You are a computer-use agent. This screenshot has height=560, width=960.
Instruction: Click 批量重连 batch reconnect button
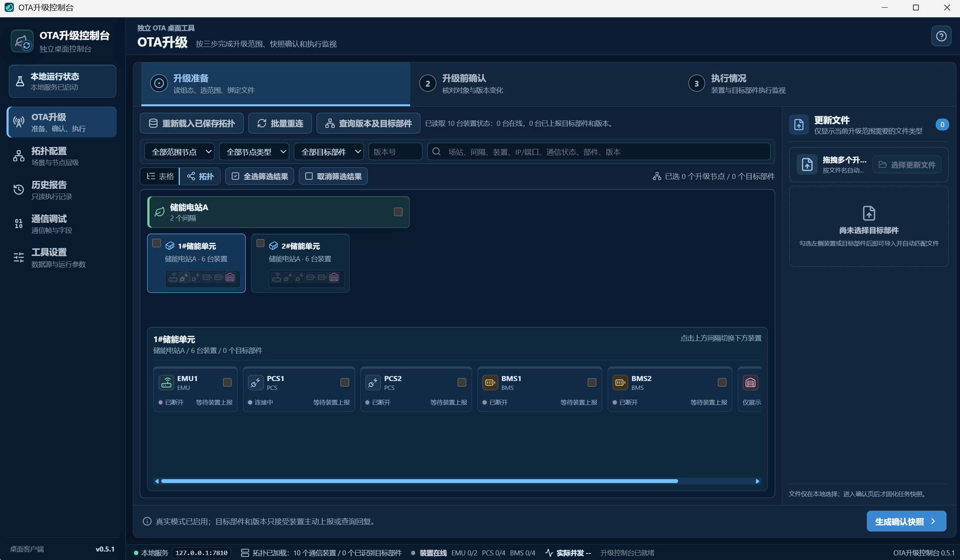280,123
